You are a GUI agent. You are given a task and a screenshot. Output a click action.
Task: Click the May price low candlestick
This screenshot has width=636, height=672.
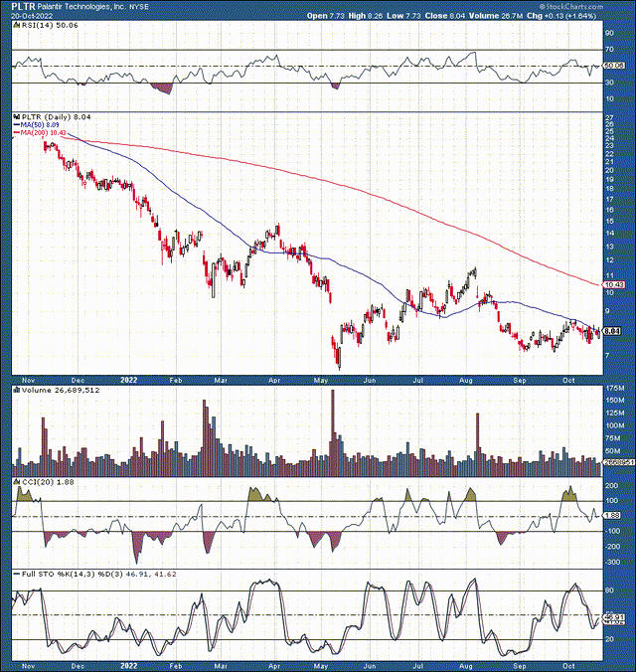point(340,358)
